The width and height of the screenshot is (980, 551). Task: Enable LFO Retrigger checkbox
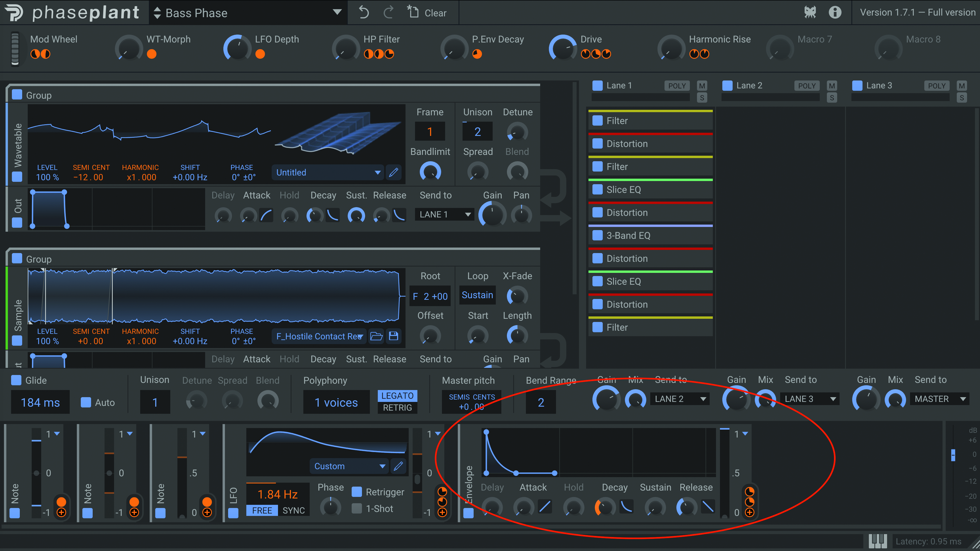[357, 492]
